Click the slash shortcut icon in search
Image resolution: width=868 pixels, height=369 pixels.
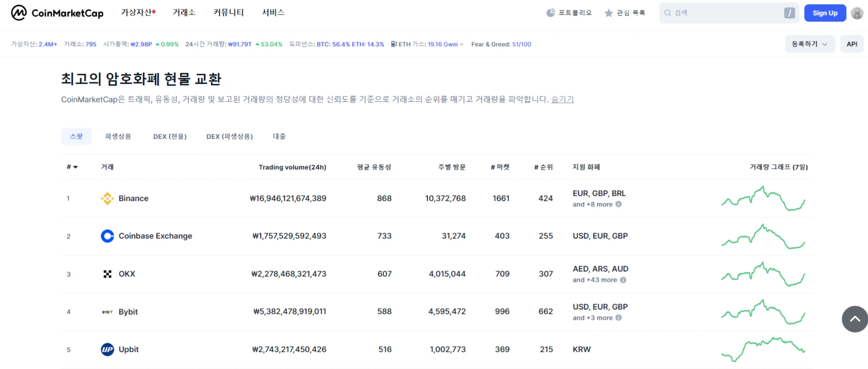tap(789, 13)
